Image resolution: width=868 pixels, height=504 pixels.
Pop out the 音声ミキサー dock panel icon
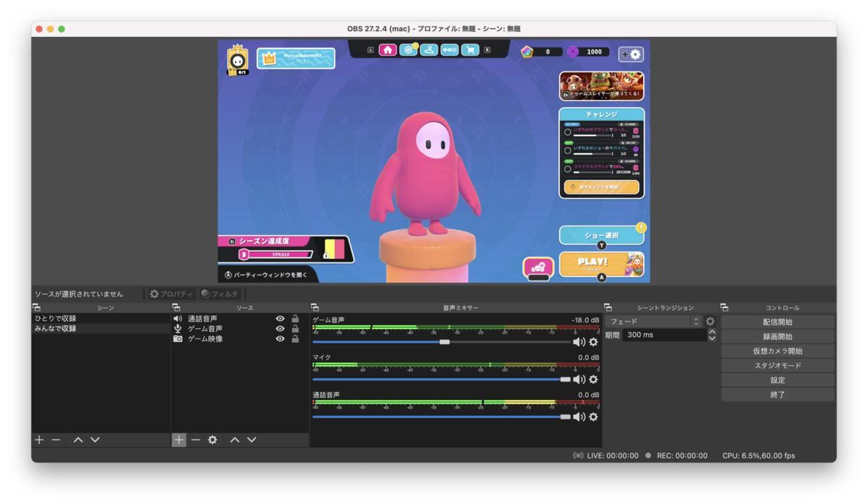[315, 308]
